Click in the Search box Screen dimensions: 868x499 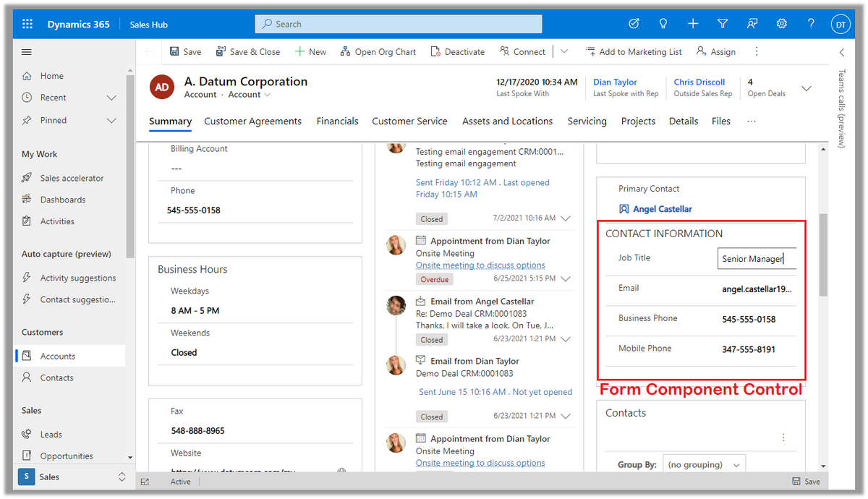tap(399, 24)
